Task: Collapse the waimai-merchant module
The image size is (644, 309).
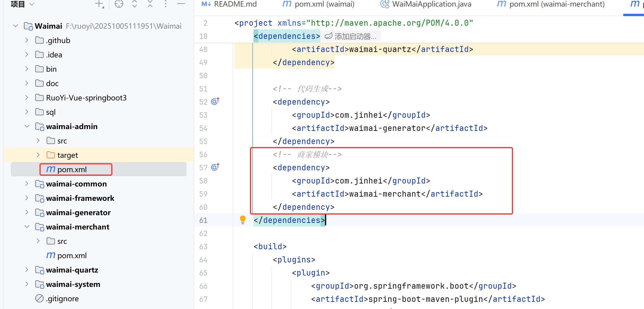Action: click(x=27, y=227)
